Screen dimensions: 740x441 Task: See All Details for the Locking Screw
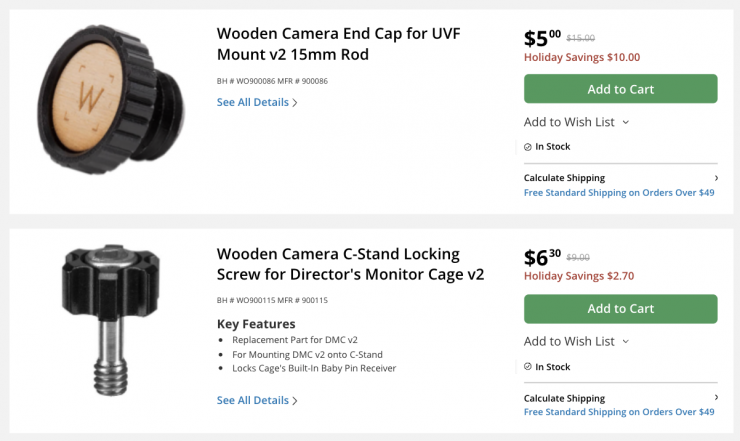pos(257,400)
